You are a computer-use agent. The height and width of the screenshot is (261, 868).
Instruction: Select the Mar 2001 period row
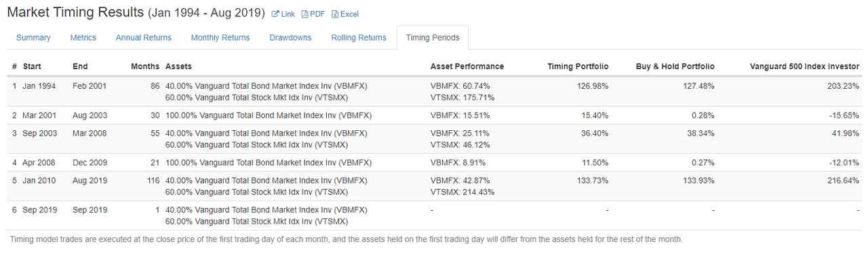pyautogui.click(x=434, y=116)
